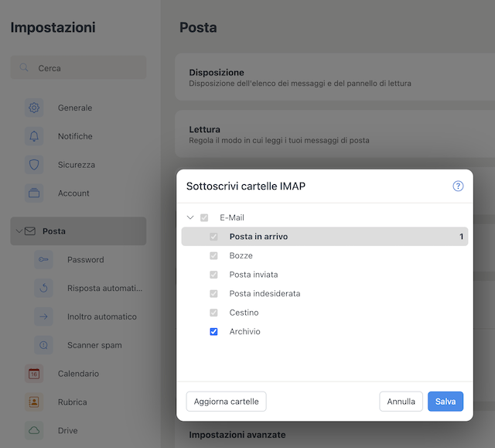This screenshot has width=495, height=448.
Task: Toggle the Posta in arrivo checkbox
Action: point(213,237)
